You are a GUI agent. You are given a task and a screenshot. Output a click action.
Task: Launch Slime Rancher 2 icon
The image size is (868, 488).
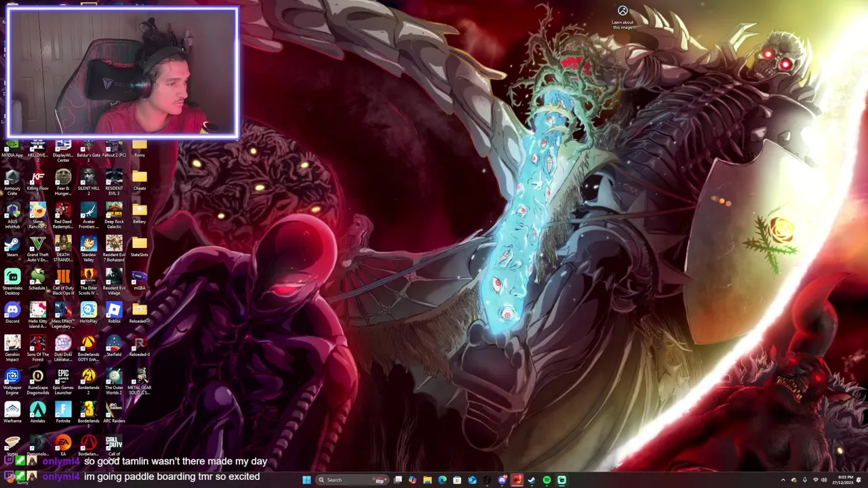(x=37, y=214)
